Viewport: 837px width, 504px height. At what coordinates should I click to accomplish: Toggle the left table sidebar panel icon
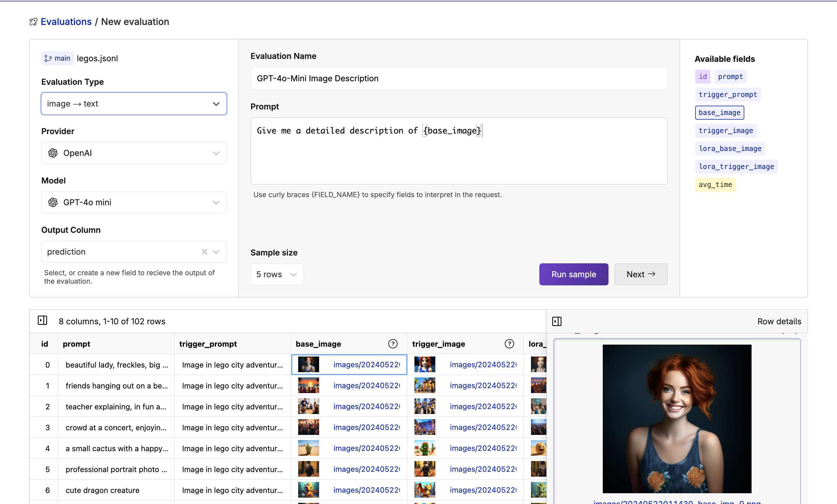point(42,321)
